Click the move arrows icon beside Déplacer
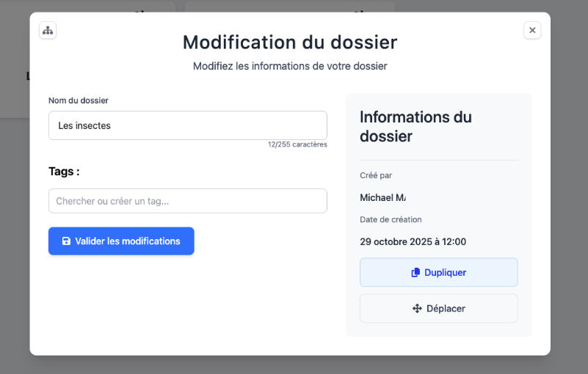This screenshot has height=374, width=588. pyautogui.click(x=417, y=309)
